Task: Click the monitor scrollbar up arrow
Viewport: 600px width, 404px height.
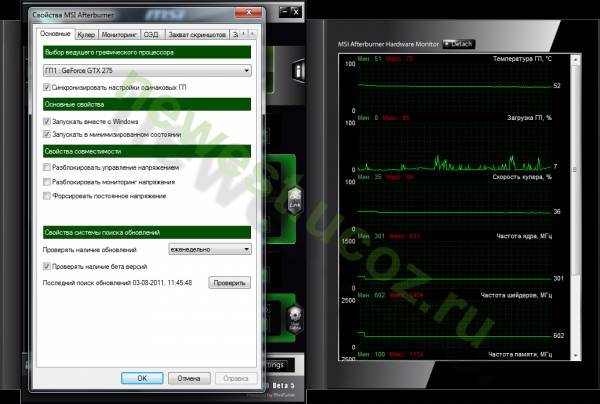Action: click(576, 60)
